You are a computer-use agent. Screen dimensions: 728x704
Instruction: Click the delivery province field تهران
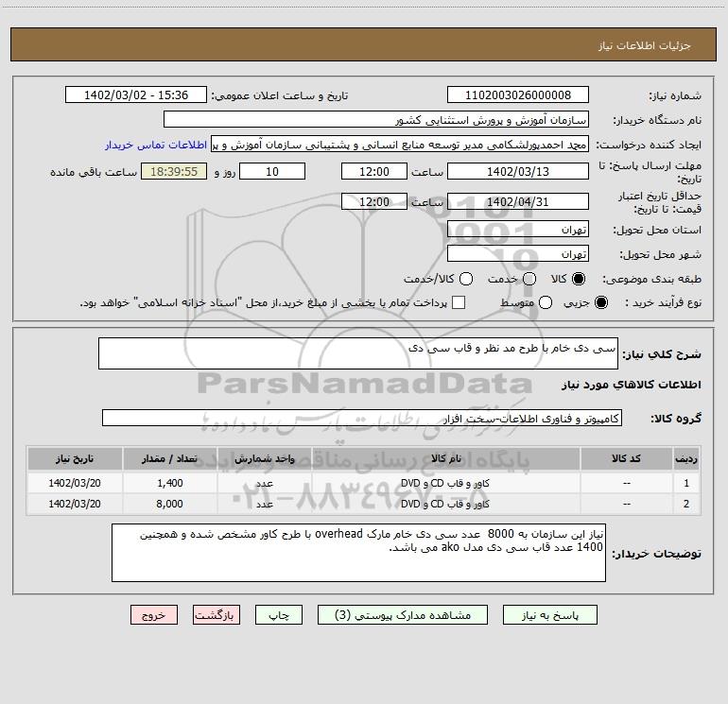tap(518, 230)
